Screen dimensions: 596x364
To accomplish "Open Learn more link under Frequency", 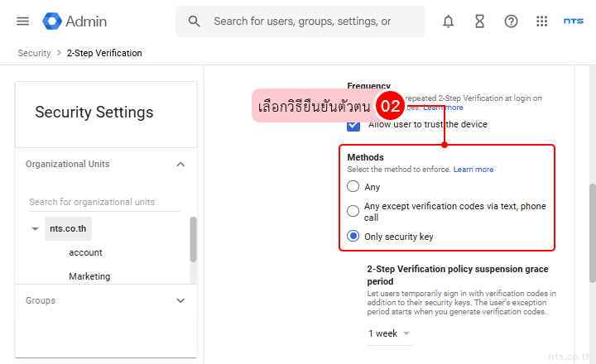I will (443, 108).
